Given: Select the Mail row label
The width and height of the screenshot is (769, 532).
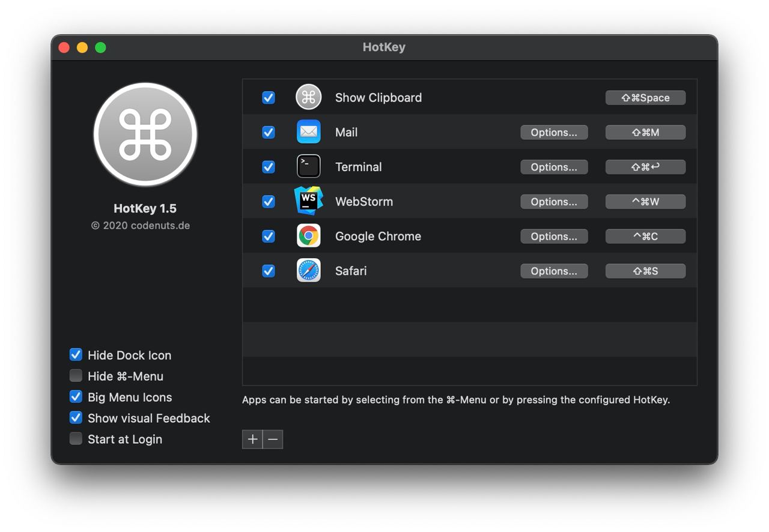Looking at the screenshot, I should point(346,132).
